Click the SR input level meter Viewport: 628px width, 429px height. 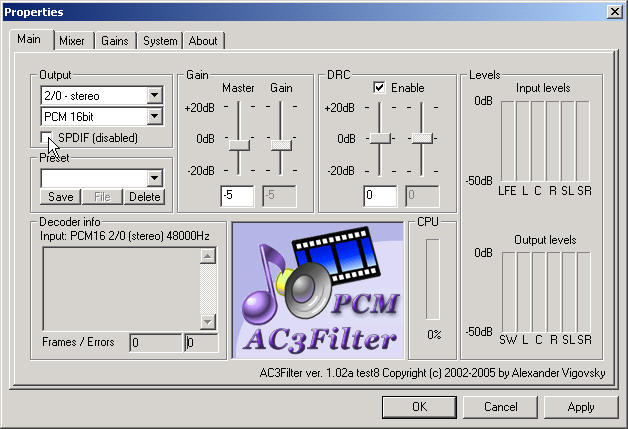pyautogui.click(x=583, y=141)
